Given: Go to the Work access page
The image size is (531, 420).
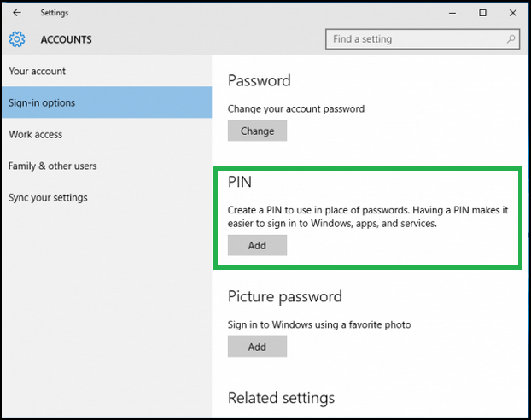Looking at the screenshot, I should click(36, 135).
